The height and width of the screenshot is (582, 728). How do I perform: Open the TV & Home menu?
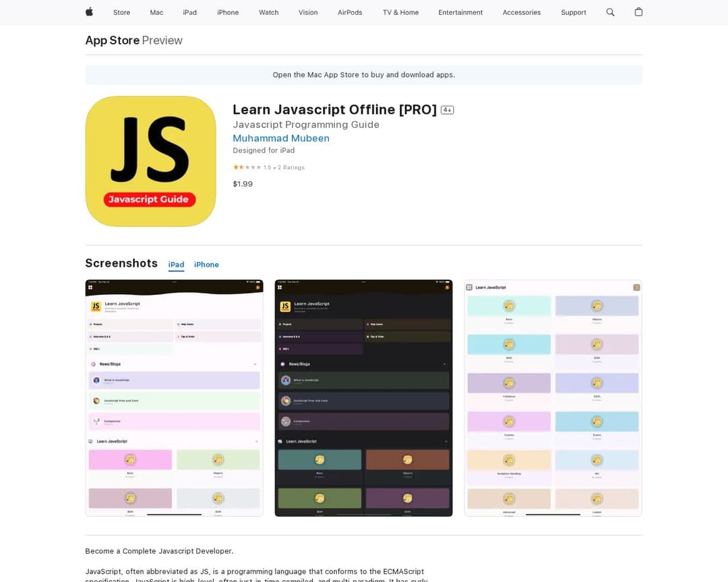(400, 13)
